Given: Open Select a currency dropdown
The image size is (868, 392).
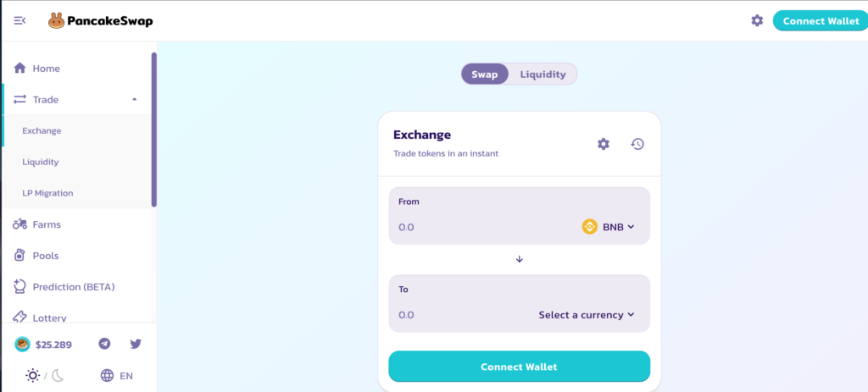Looking at the screenshot, I should [587, 315].
